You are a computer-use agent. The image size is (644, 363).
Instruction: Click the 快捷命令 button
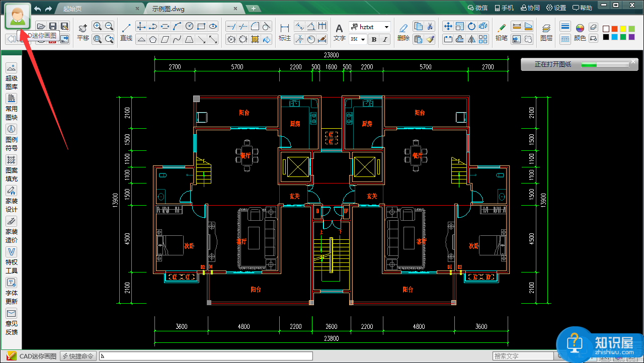[x=78, y=356]
